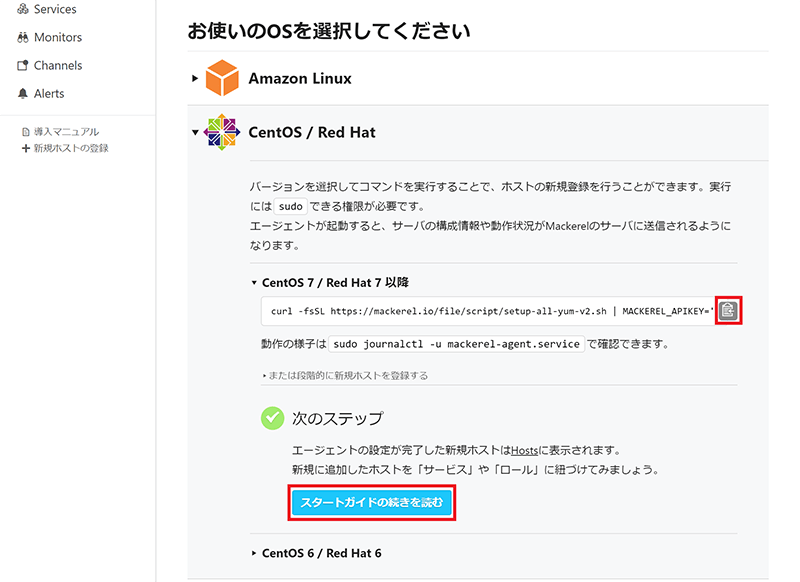Screen dimensions: 800x582
Task: Copy the curl command with the clipboard icon
Action: coord(728,310)
